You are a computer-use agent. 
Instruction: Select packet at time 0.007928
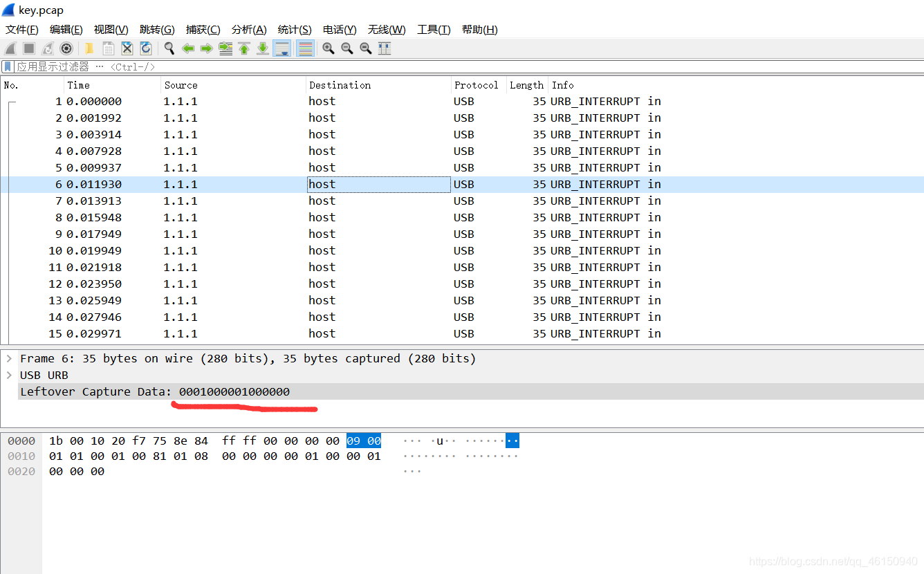point(462,151)
